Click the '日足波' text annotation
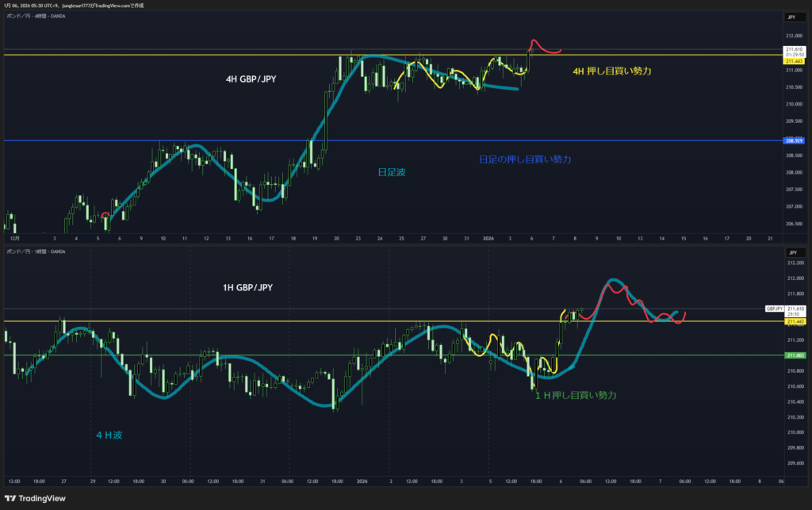Viewport: 812px width, 510px height. pos(390,171)
